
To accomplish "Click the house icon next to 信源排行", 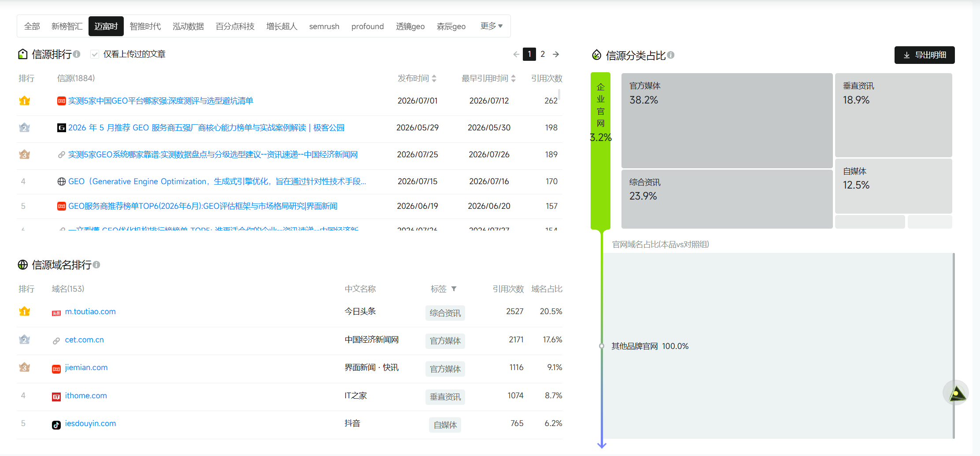I will click(x=23, y=54).
